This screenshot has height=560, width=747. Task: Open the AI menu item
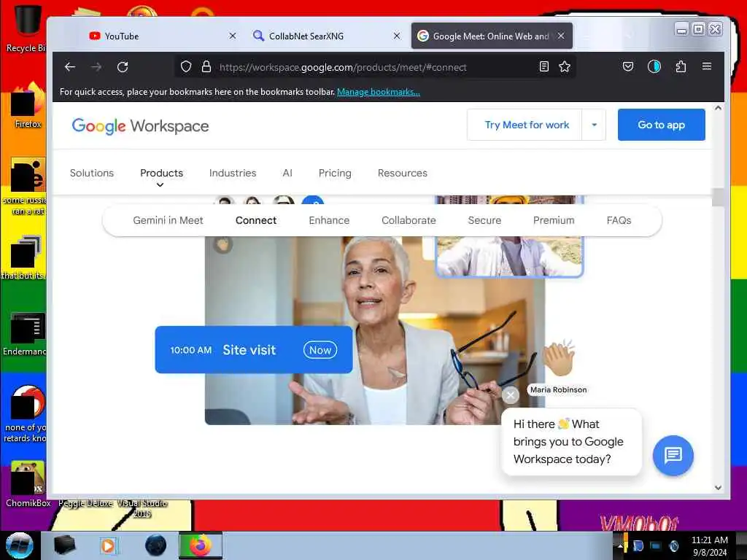tap(287, 173)
